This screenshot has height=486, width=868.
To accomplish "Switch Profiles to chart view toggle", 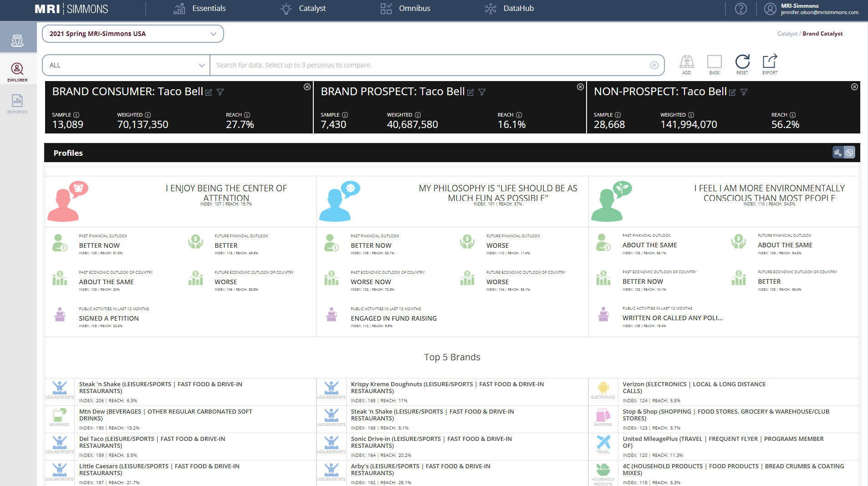I will coord(838,153).
